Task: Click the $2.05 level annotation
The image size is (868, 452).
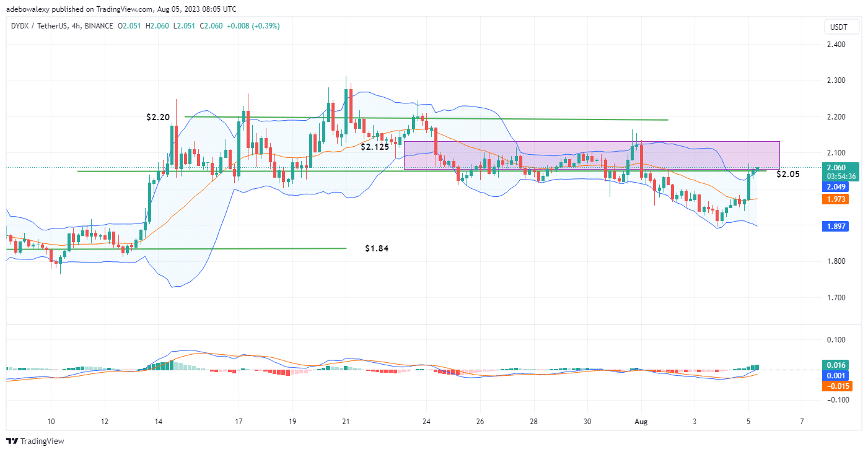Action: click(x=787, y=174)
